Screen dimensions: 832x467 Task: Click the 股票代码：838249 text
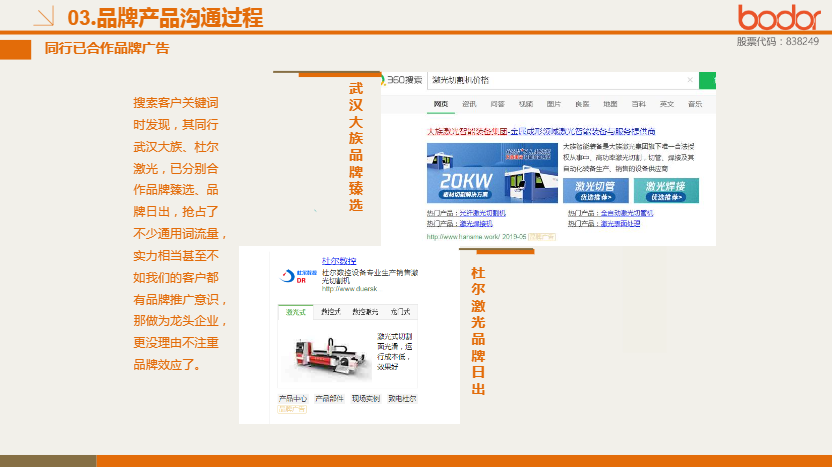tap(777, 41)
